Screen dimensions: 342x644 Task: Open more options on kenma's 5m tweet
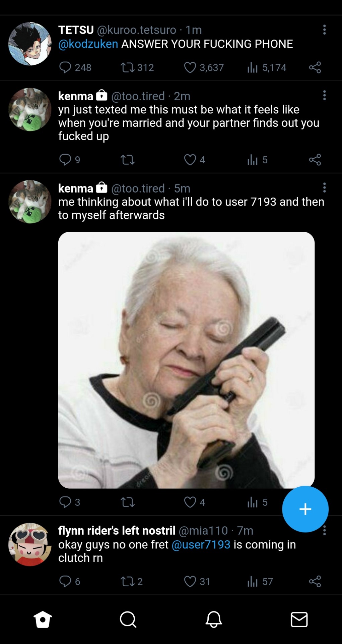[x=324, y=187]
